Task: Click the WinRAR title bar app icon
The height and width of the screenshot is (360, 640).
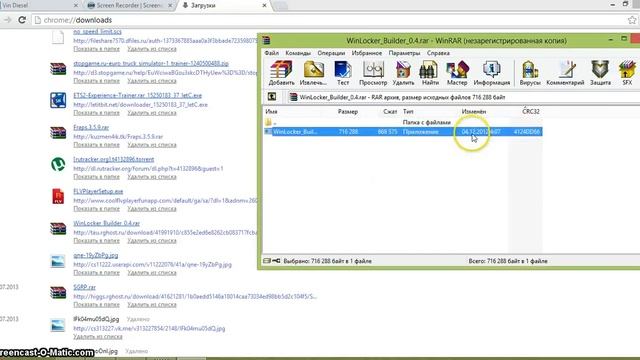Action: (x=267, y=40)
